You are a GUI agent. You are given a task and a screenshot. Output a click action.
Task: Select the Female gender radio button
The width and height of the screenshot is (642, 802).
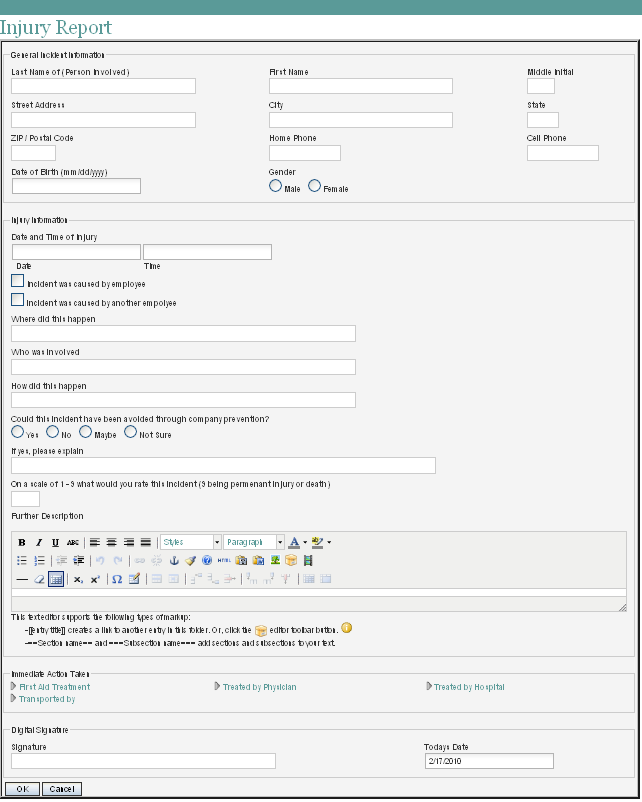(x=315, y=186)
